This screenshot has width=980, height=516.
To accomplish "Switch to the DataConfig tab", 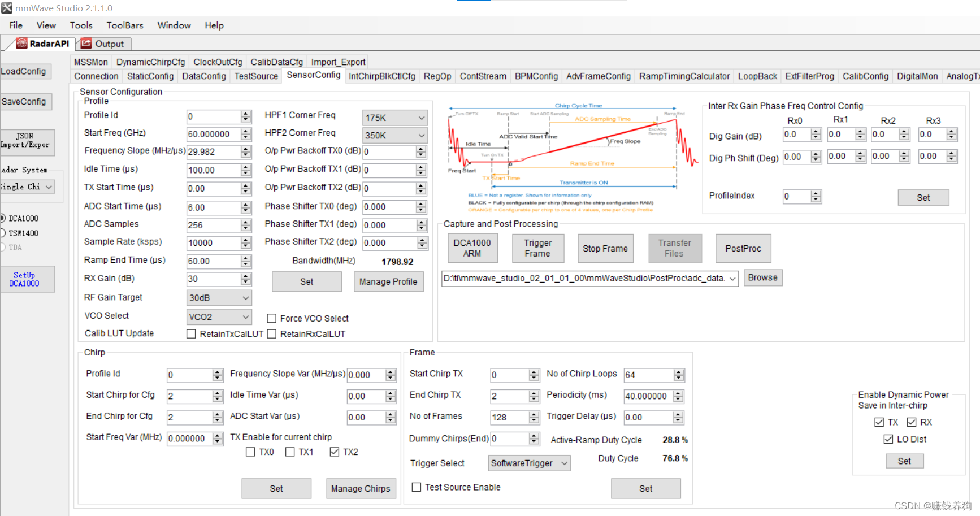I will [x=204, y=76].
